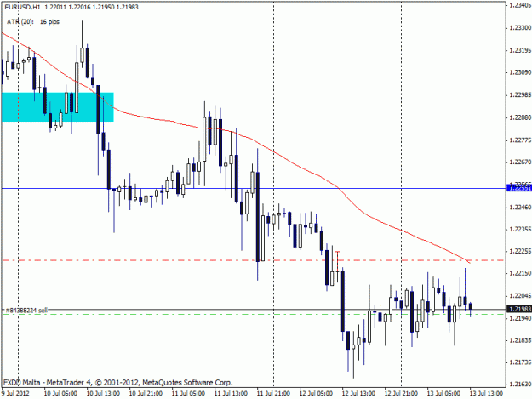
Task: Click the 13 Jul 05:00 time label
Action: pos(443,393)
